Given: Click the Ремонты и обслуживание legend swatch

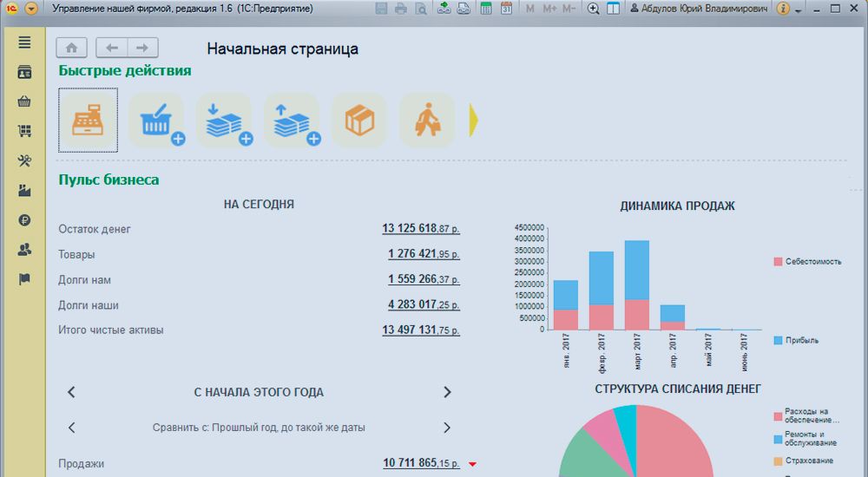Looking at the screenshot, I should click(x=778, y=440).
